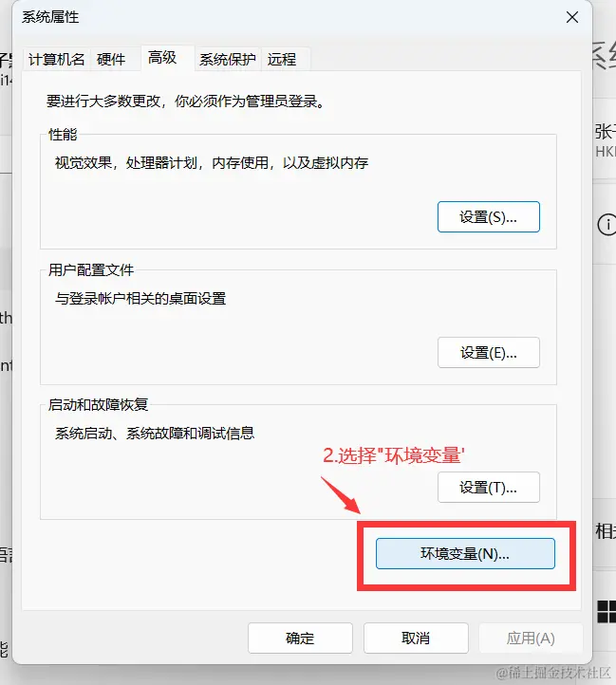Click the Windows logo icon in the Settings window

(607, 611)
